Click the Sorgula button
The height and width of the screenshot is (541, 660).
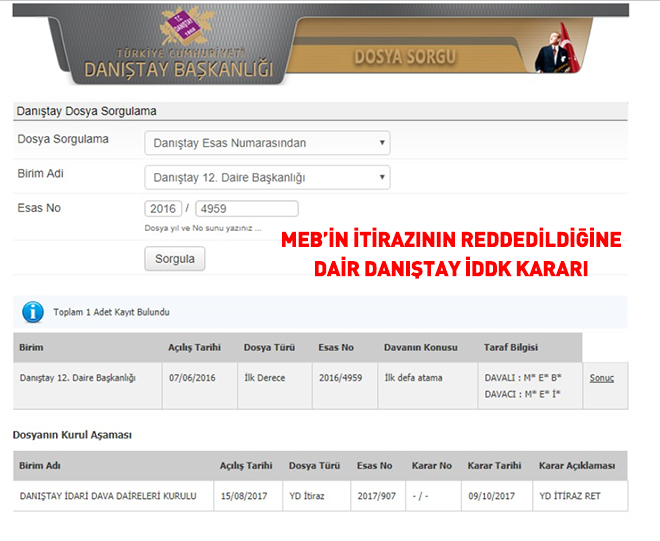pos(175,259)
